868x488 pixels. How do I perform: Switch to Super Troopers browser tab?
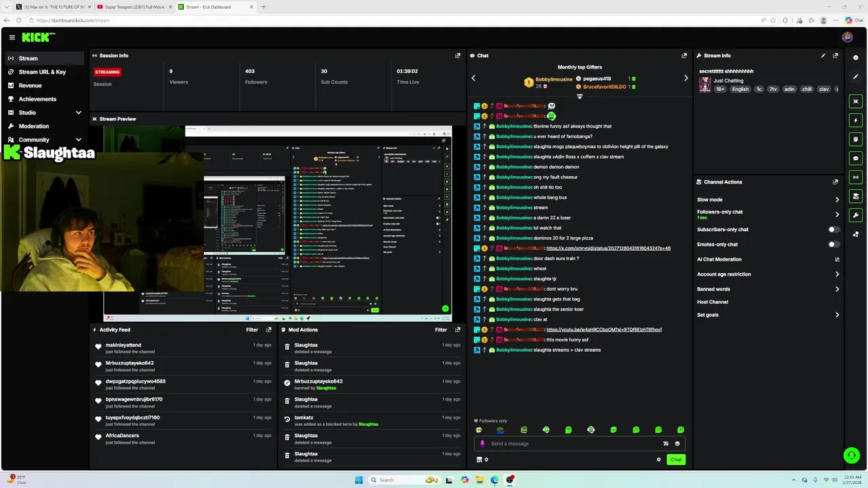click(x=133, y=7)
